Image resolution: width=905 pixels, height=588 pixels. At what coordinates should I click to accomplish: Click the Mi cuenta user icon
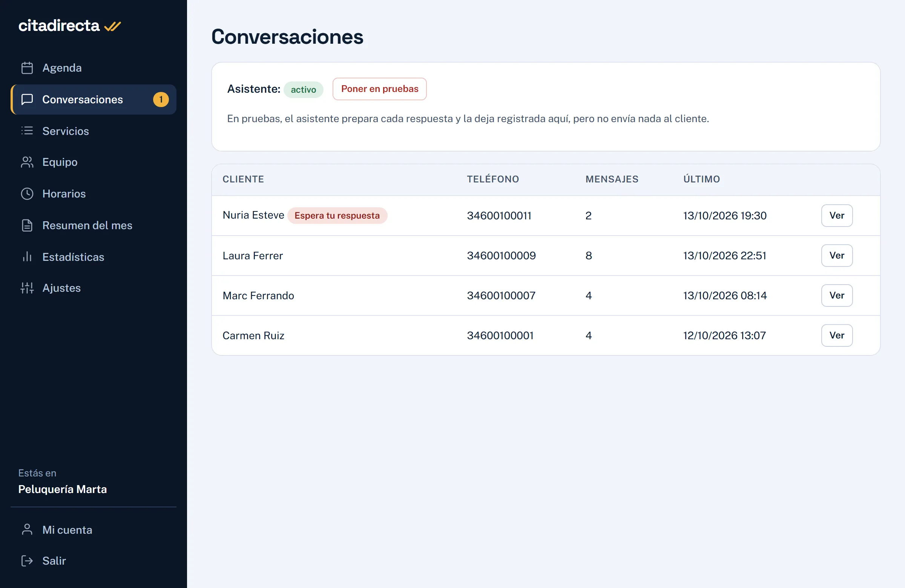click(27, 530)
